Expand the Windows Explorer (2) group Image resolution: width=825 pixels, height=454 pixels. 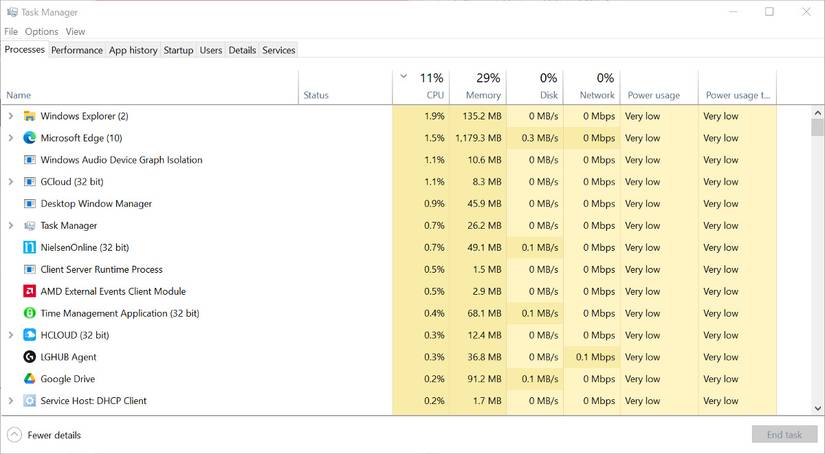[x=11, y=116]
